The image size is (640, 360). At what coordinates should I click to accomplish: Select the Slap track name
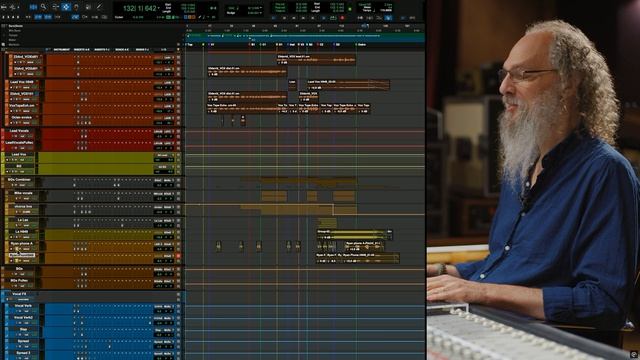23,329
